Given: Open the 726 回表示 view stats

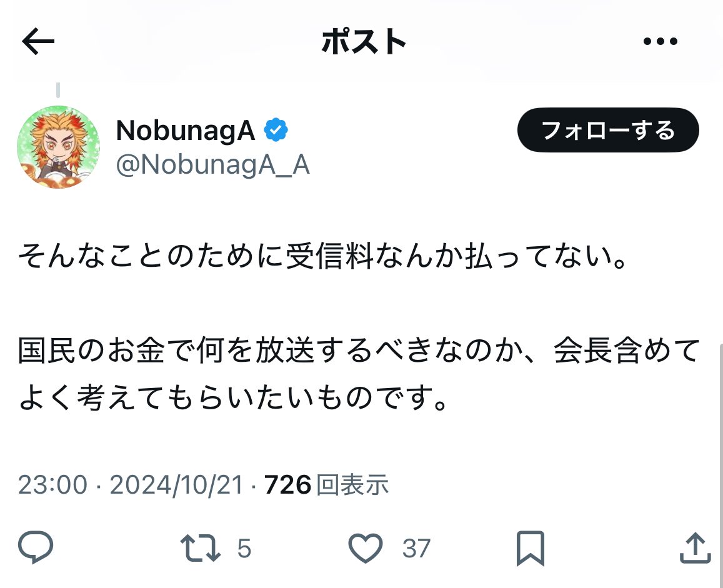Looking at the screenshot, I should click(326, 485).
